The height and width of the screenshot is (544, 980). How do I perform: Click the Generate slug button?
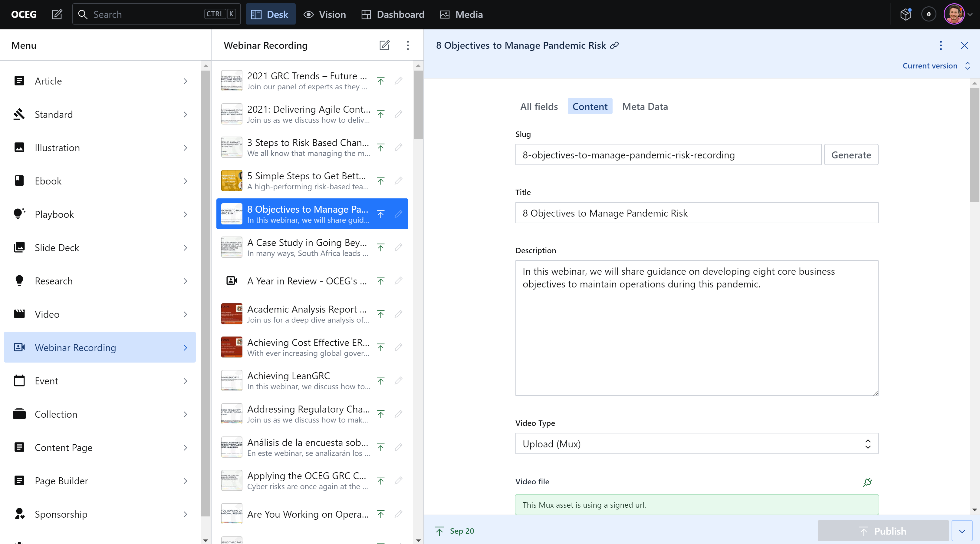pos(851,155)
